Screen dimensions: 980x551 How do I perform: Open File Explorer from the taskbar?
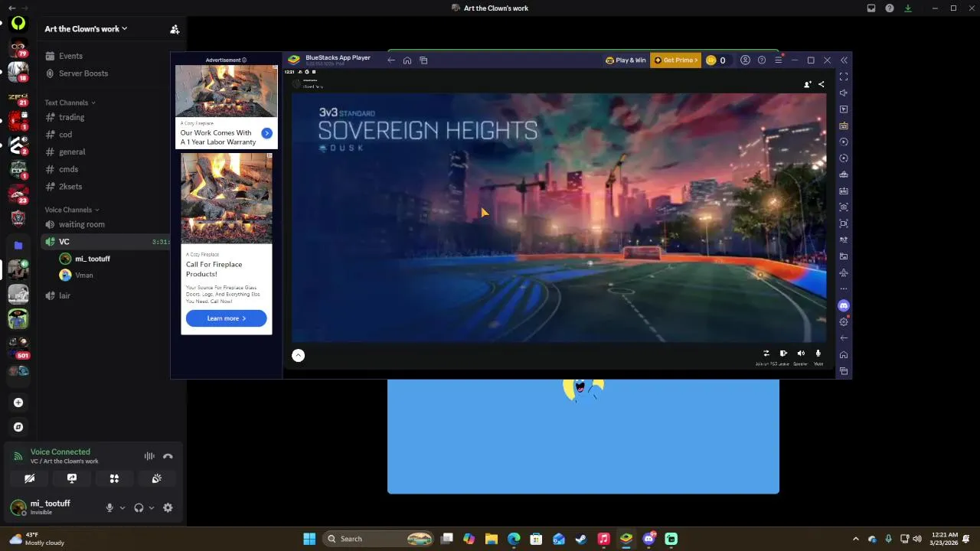click(492, 539)
